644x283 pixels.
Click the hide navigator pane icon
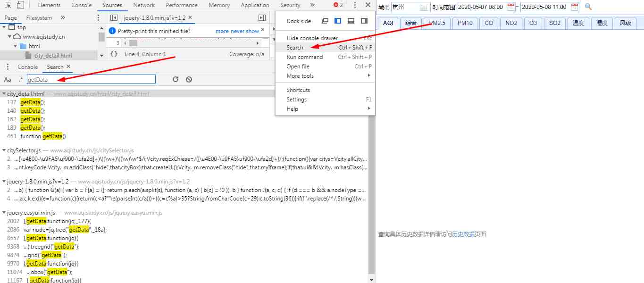pos(114,17)
